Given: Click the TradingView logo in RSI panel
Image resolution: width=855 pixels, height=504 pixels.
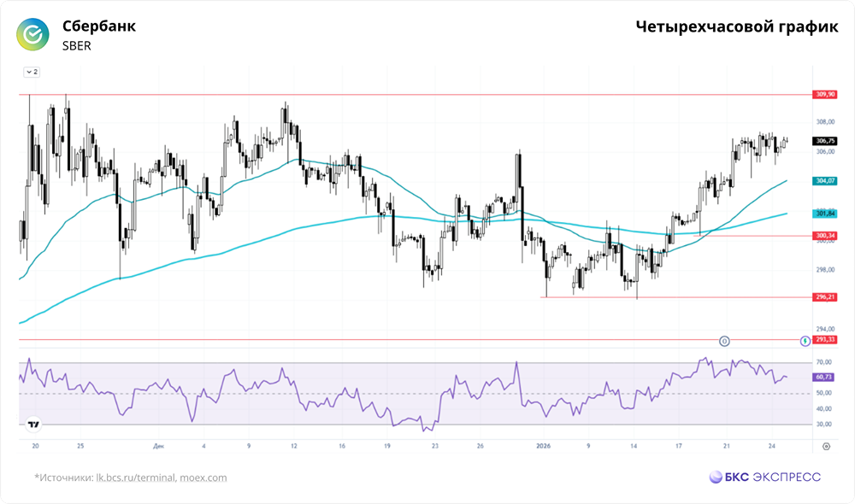Looking at the screenshot, I should (x=33, y=424).
